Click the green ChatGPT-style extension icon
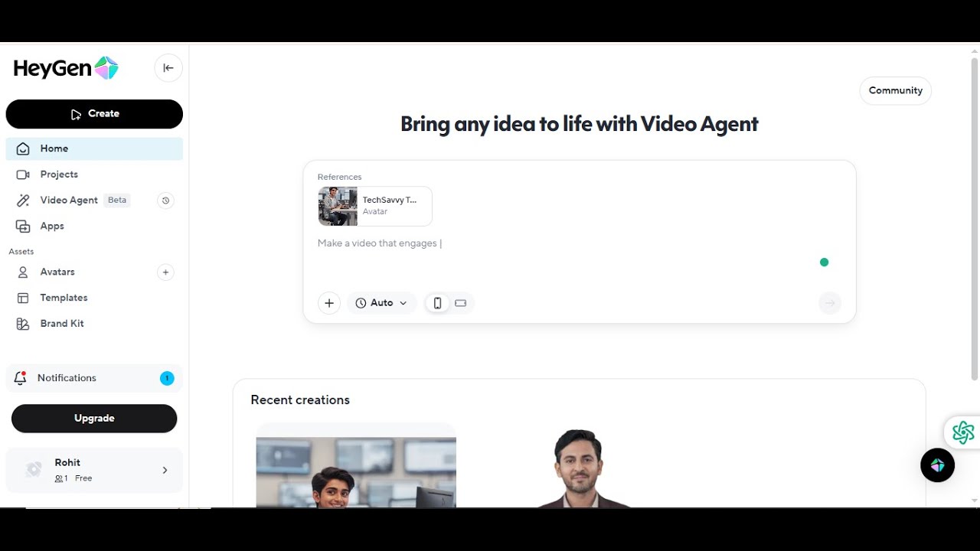 tap(963, 432)
